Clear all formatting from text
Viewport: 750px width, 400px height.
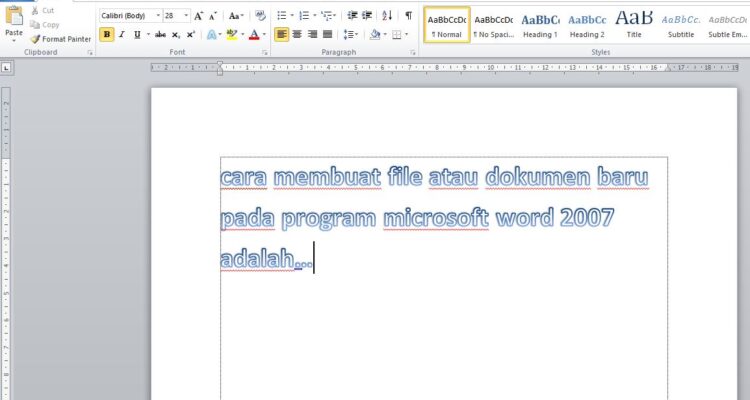(260, 16)
